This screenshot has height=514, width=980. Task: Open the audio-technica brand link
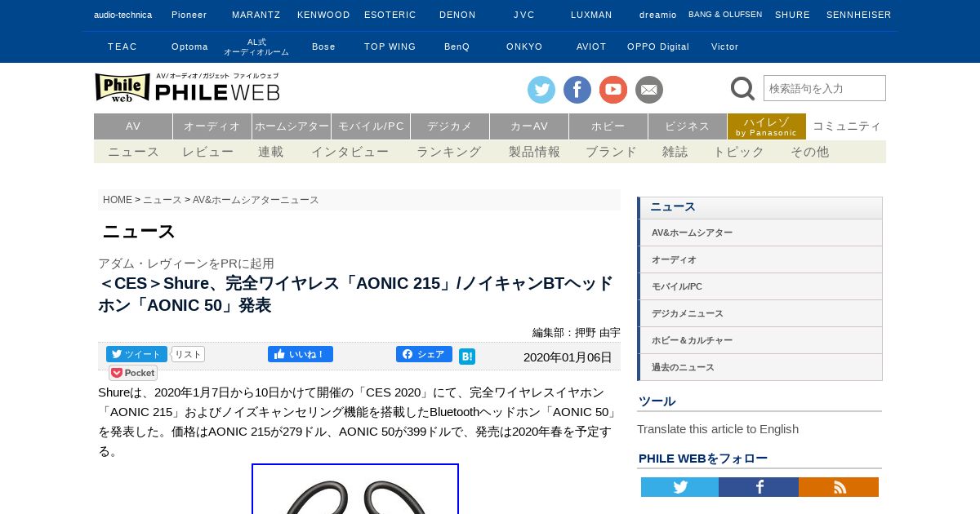(122, 15)
